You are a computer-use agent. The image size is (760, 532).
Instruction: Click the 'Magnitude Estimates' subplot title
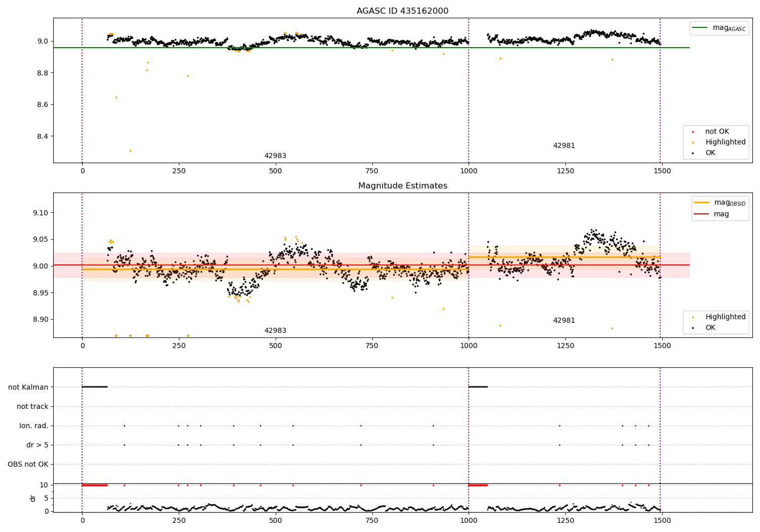(x=402, y=186)
